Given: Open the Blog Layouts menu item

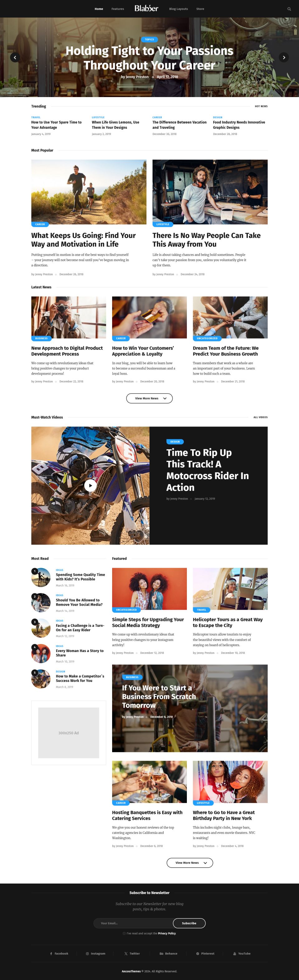Looking at the screenshot, I should click(178, 9).
